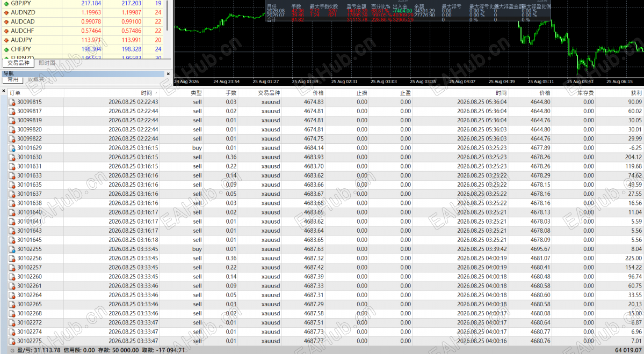Click order icon for order 30102275

click(x=12, y=341)
